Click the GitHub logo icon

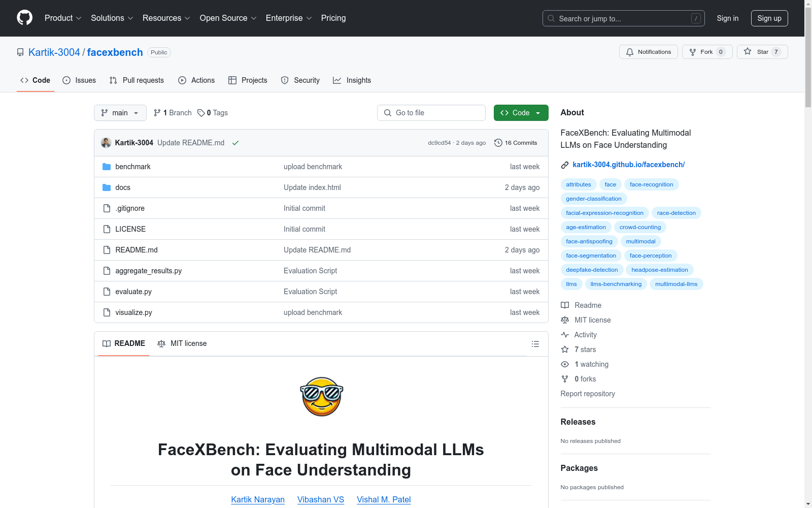(24, 18)
